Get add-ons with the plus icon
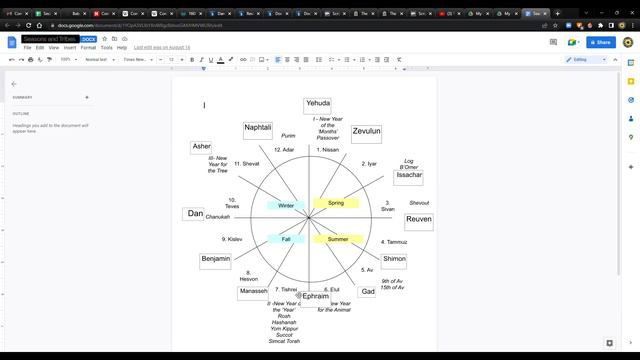Screen dimensions: 640x360 pyautogui.click(x=631, y=167)
